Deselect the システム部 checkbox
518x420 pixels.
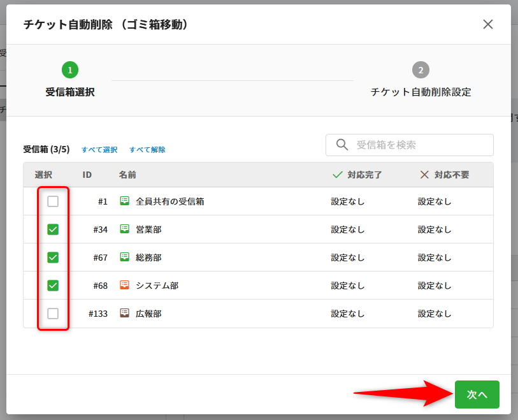pyautogui.click(x=53, y=286)
